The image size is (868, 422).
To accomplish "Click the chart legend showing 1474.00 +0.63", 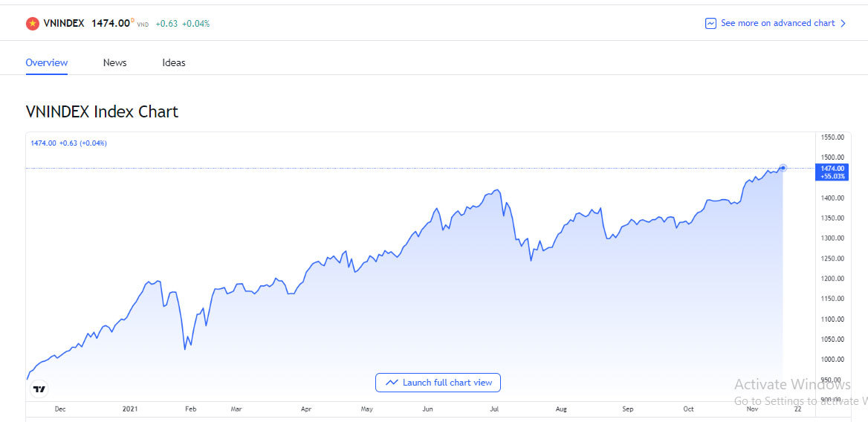I will pyautogui.click(x=68, y=143).
